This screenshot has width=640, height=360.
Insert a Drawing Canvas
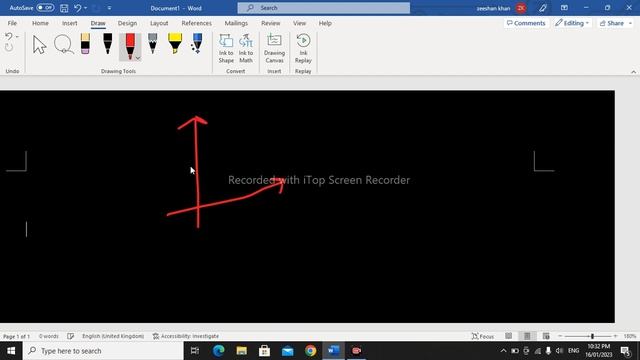274,49
